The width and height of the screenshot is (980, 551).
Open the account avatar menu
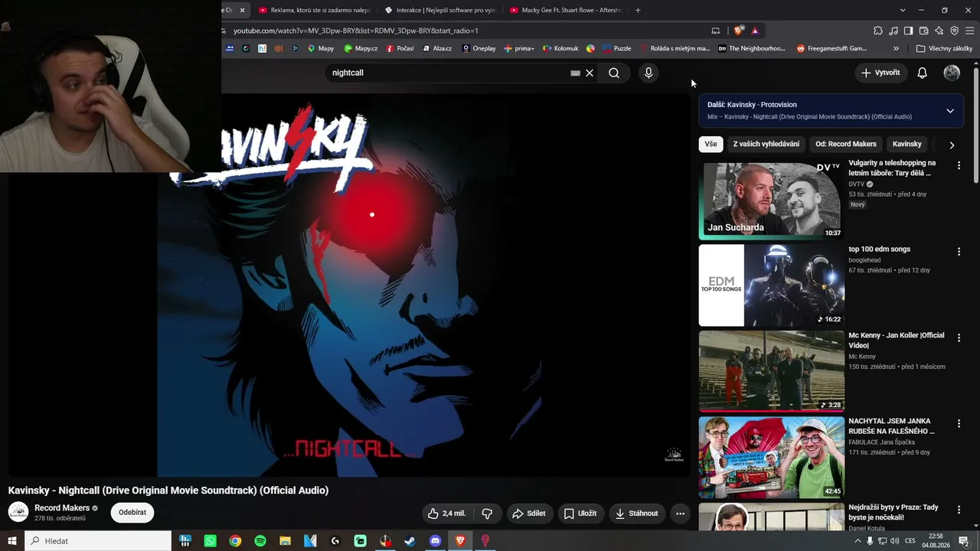pos(952,73)
